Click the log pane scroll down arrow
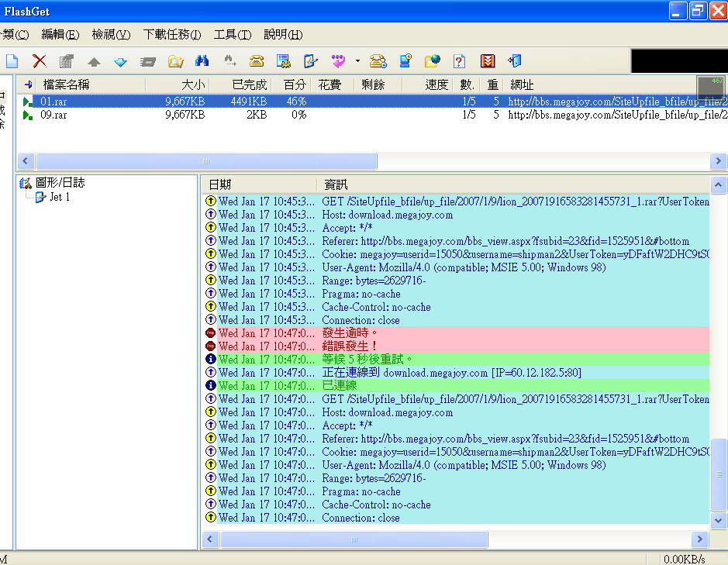This screenshot has height=565, width=728. tap(718, 520)
